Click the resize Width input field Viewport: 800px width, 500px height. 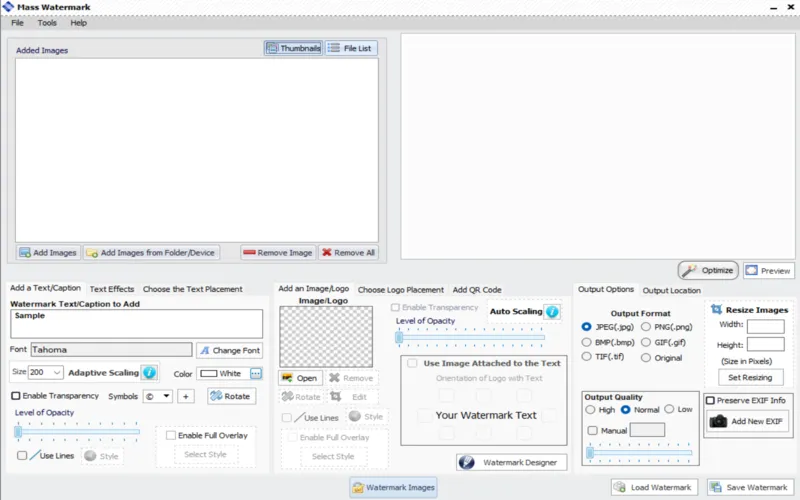pos(765,326)
